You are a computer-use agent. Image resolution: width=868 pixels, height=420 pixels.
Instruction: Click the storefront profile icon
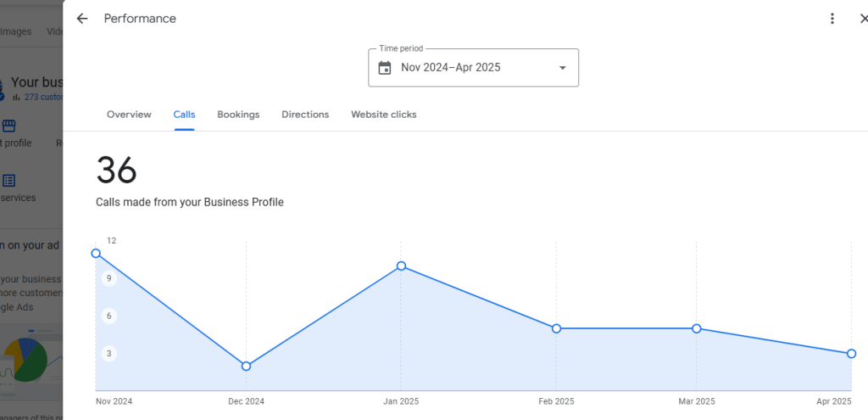coord(8,126)
